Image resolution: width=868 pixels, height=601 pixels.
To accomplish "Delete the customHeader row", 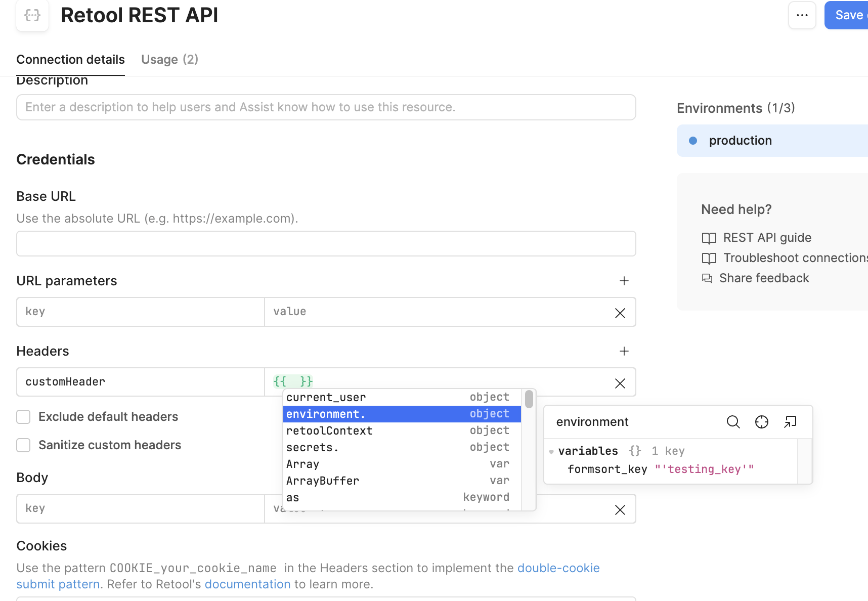I will (x=620, y=383).
